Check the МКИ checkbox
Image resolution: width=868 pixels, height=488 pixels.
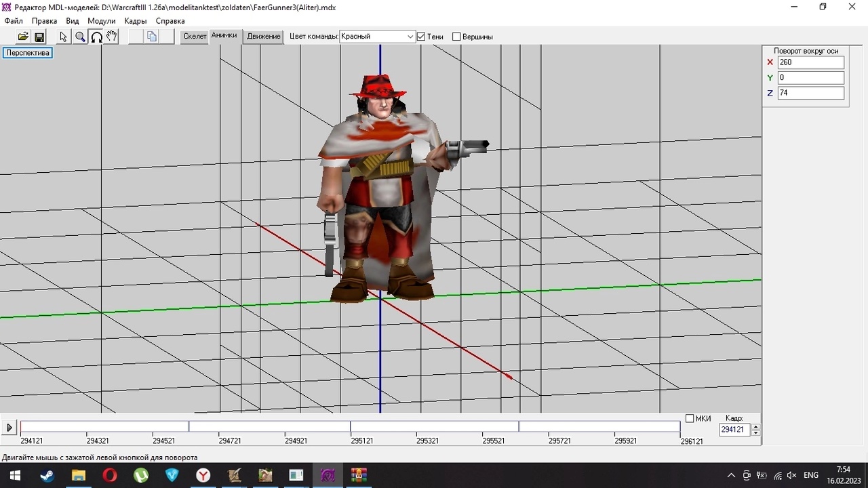[x=690, y=418]
